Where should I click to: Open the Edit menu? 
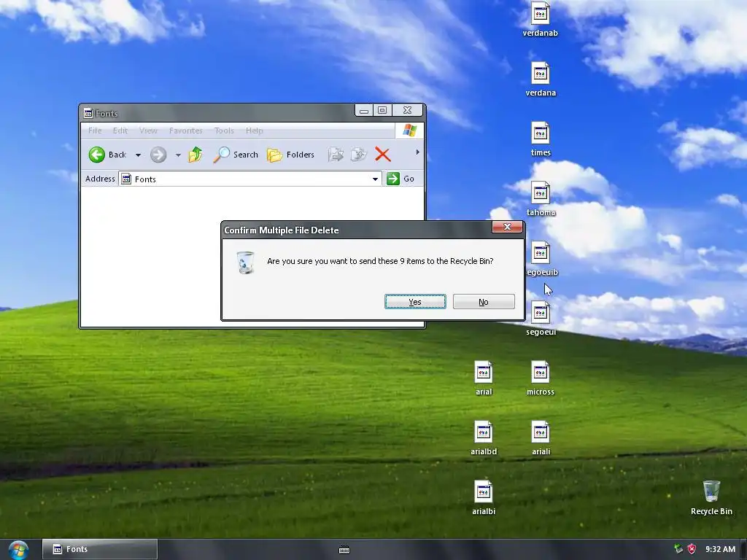click(120, 131)
